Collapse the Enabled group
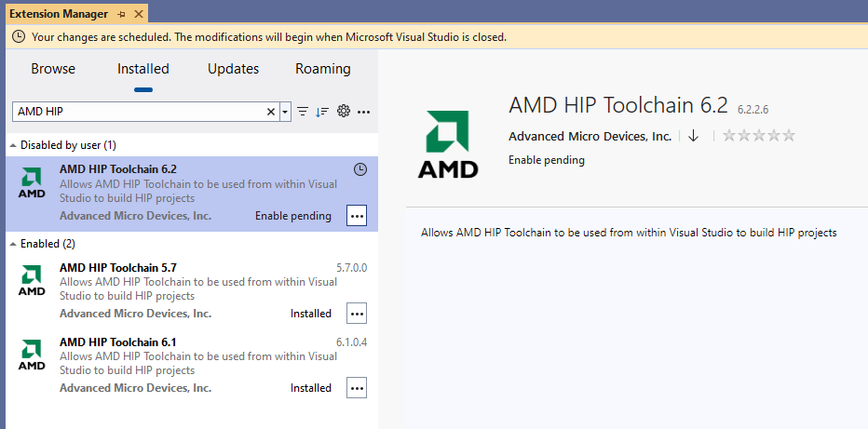This screenshot has width=868, height=429. pyautogui.click(x=13, y=244)
